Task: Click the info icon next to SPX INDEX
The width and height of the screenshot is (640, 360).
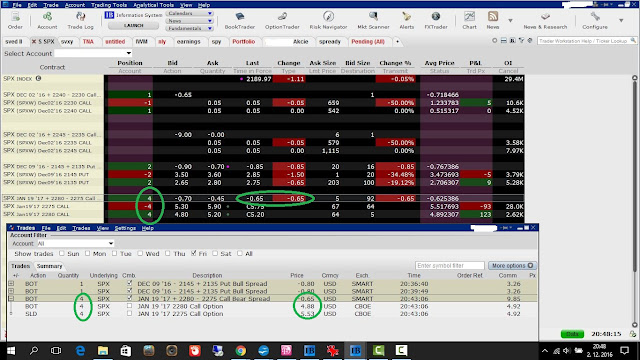Action: pos(38,78)
